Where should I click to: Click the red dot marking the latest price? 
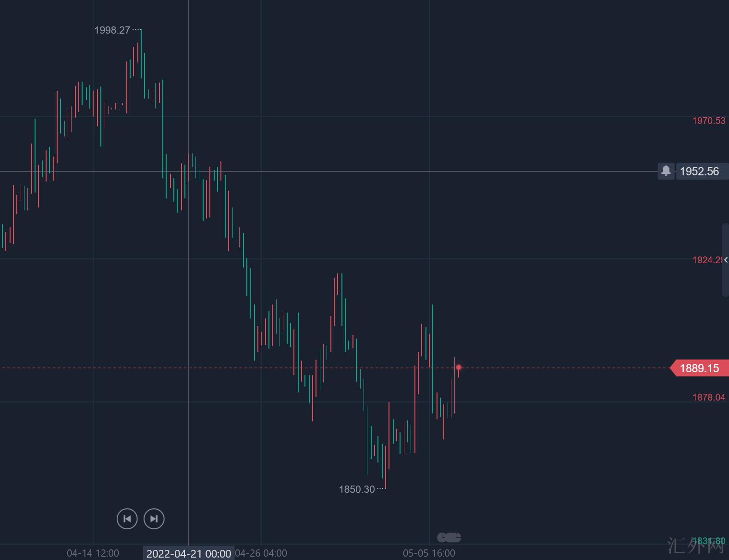459,367
